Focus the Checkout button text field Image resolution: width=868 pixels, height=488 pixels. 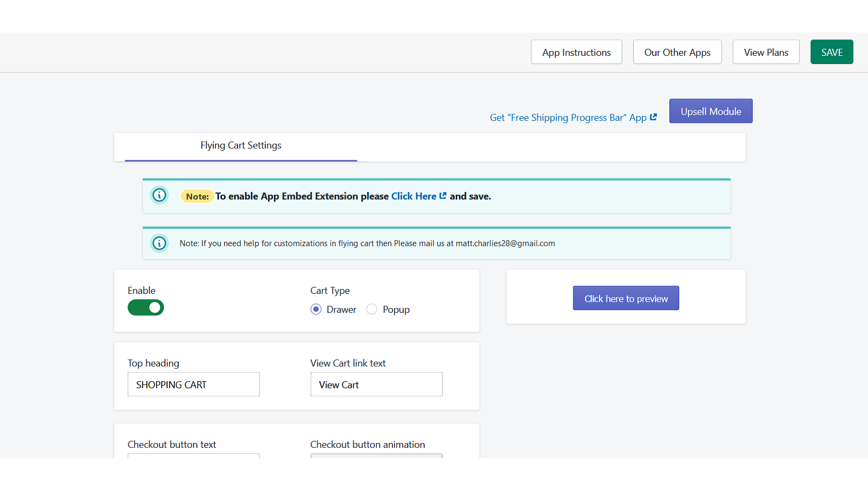click(x=194, y=455)
